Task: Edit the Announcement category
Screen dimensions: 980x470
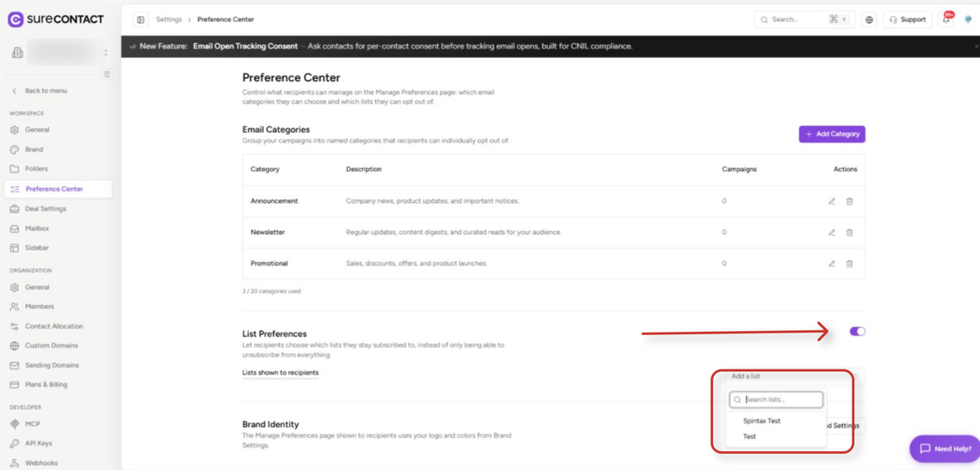Action: click(831, 201)
